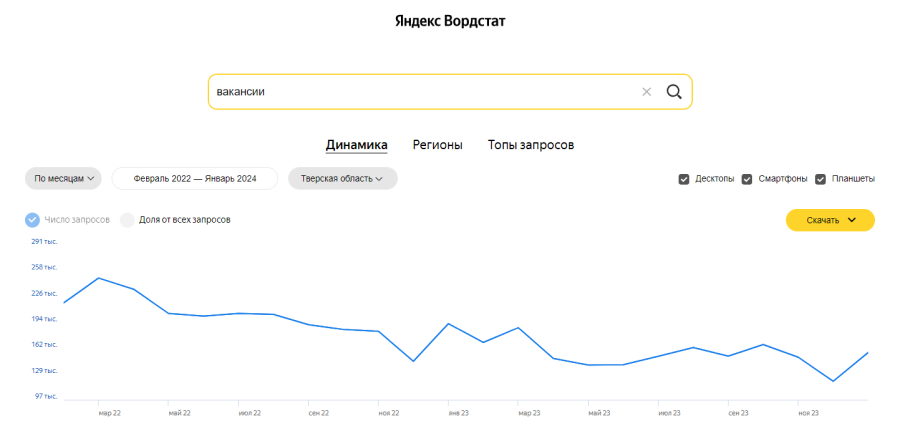Click the янв 23 axis label

459,412
